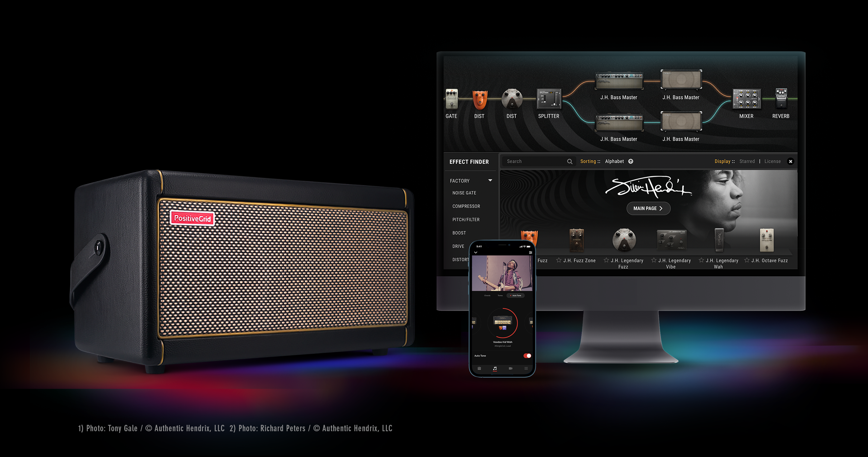
Task: Choose the J.H. Legendary Vibe unit image
Action: 671,240
